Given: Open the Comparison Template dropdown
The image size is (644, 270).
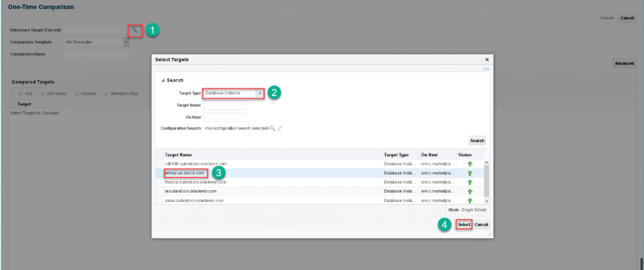Looking at the screenshot, I should (x=126, y=42).
